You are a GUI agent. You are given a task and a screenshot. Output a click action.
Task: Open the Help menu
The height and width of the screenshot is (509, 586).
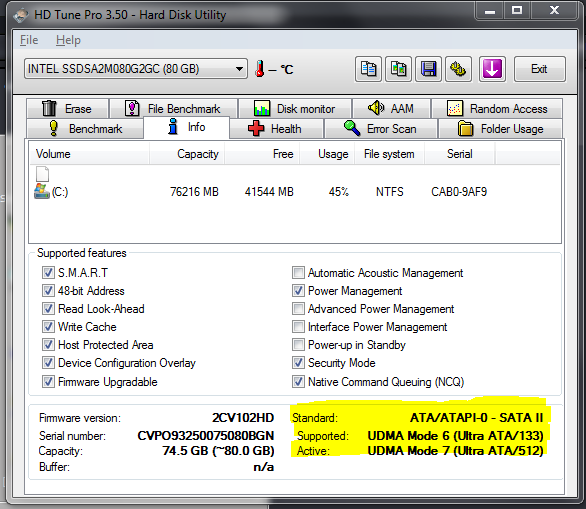point(68,40)
